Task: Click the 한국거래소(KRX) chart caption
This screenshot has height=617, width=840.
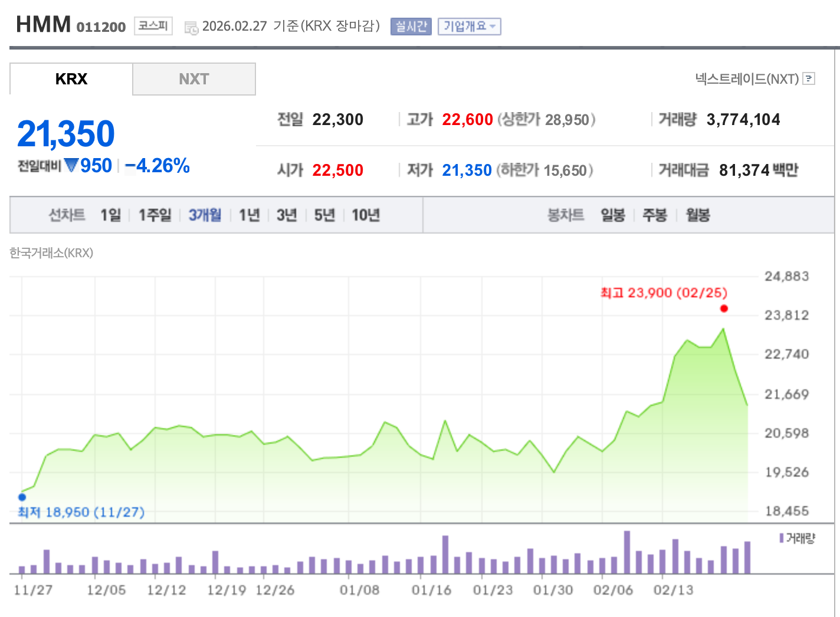Action: [51, 253]
